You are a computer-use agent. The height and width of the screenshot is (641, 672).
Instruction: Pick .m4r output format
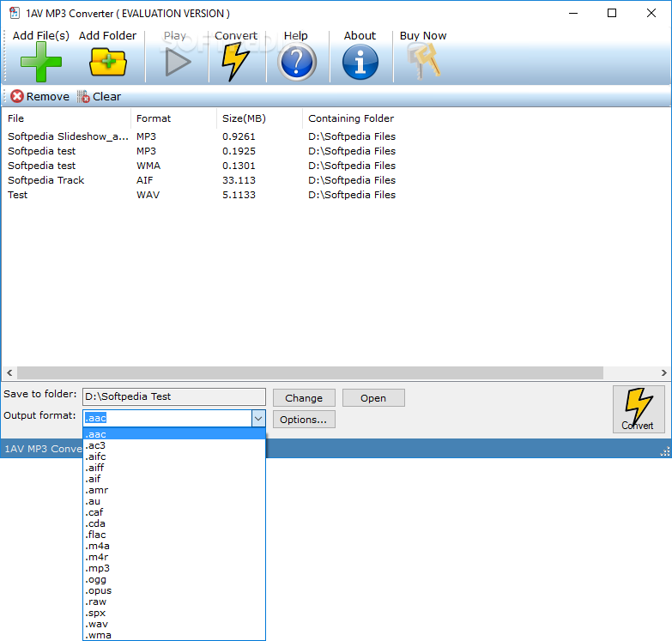coord(174,557)
